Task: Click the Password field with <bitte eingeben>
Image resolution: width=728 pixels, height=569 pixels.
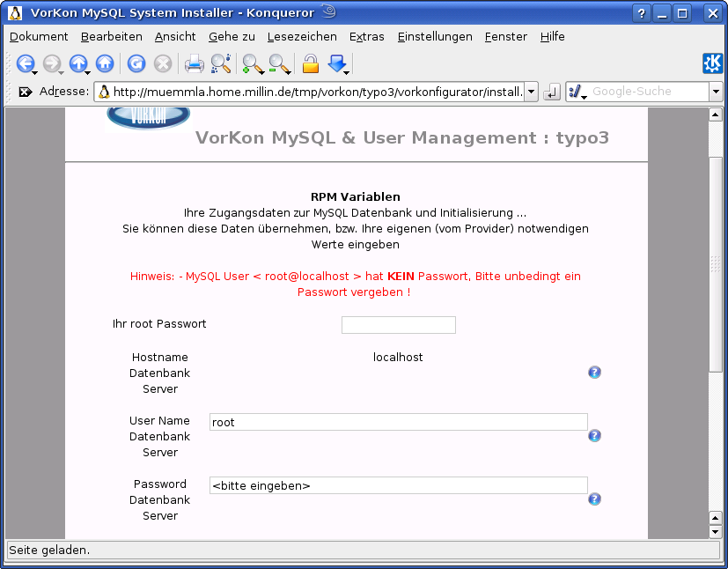Action: point(399,485)
